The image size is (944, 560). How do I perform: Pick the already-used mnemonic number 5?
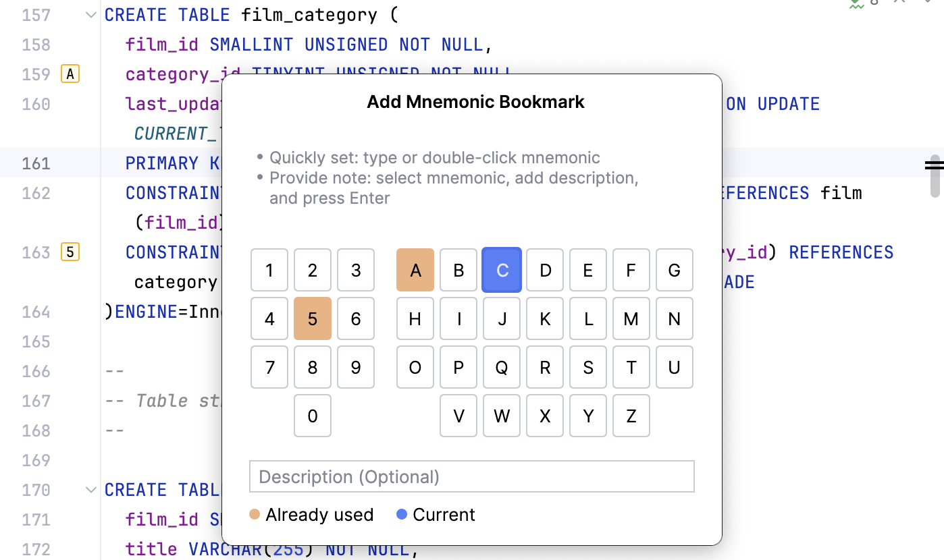[x=312, y=318]
